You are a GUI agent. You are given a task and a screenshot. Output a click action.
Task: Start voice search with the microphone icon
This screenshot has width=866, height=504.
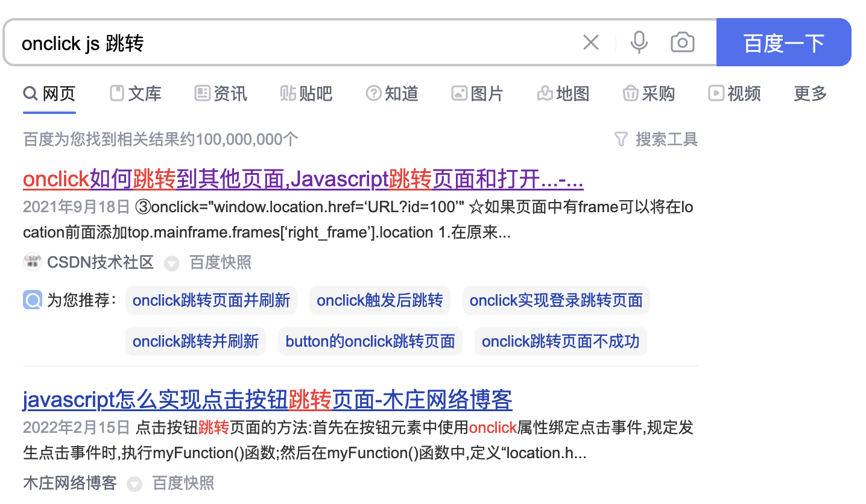click(x=639, y=42)
